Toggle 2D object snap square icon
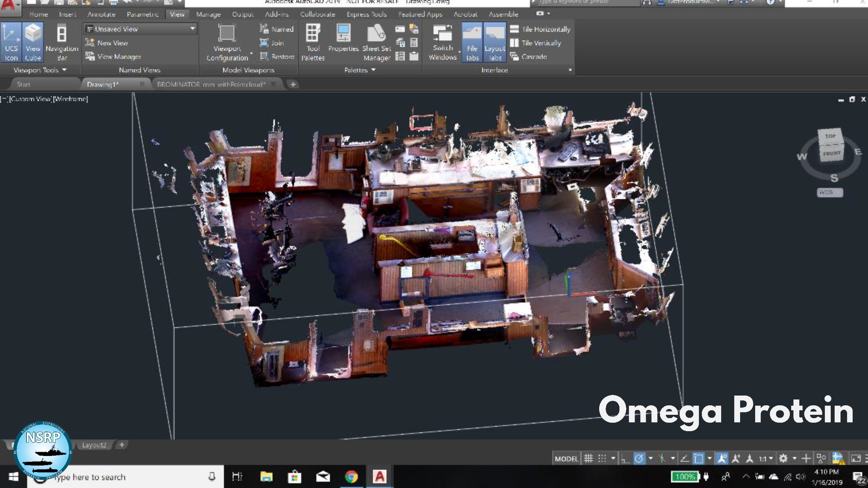 pyautogui.click(x=698, y=458)
